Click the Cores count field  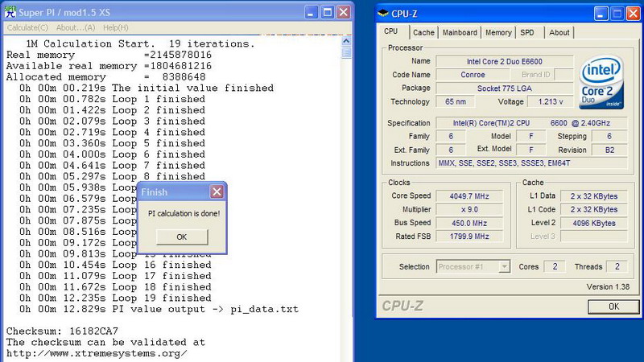555,266
